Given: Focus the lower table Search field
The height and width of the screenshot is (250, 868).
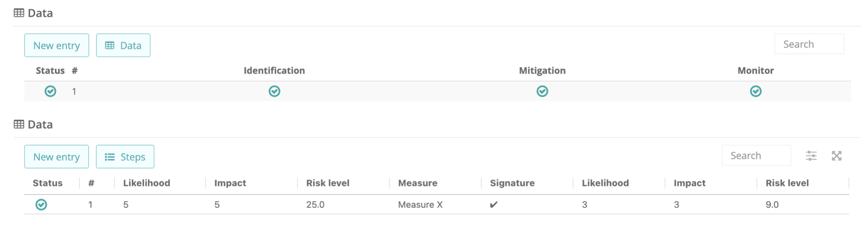Looking at the screenshot, I should 756,155.
